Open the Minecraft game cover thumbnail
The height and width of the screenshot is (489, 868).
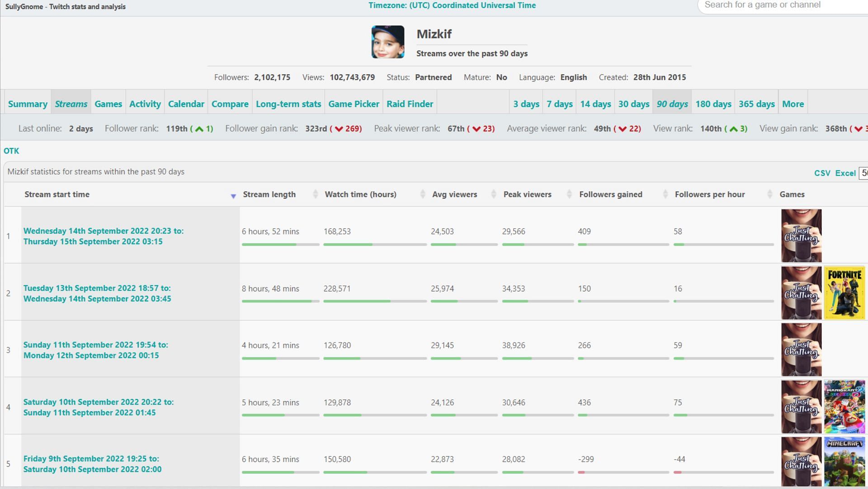[x=844, y=461]
